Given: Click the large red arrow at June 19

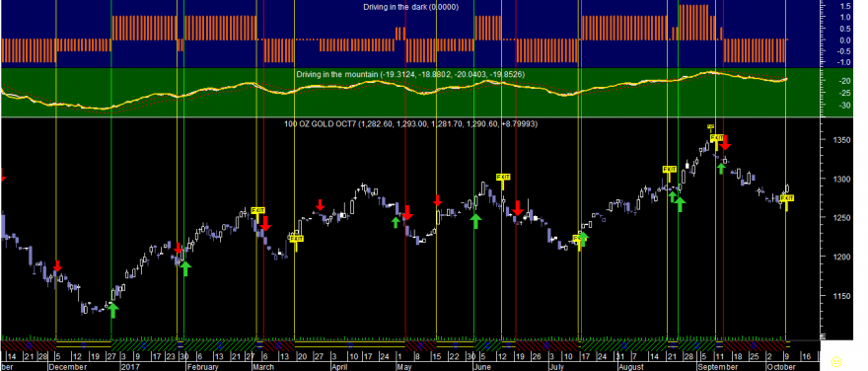Looking at the screenshot, I should click(x=518, y=209).
